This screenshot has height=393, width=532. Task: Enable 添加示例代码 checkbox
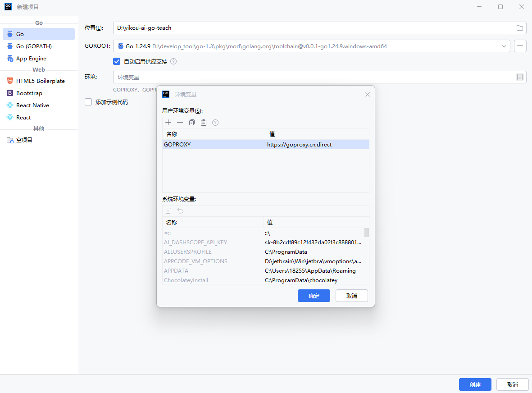88,102
